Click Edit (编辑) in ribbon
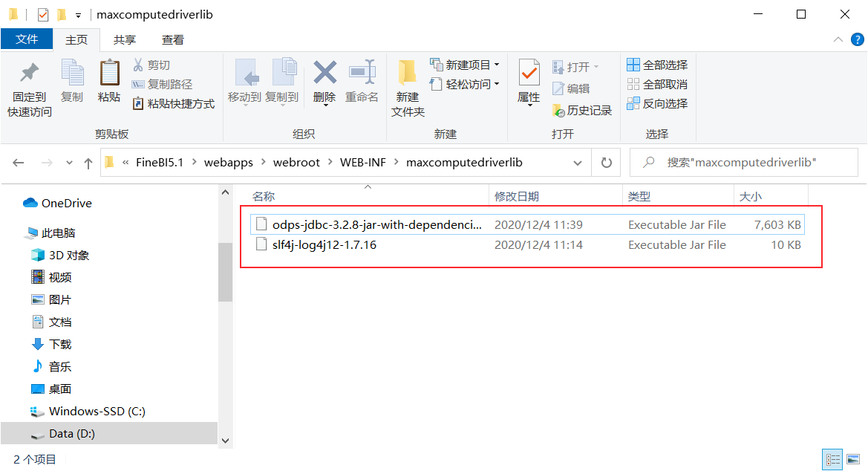Image resolution: width=868 pixels, height=471 pixels. pyautogui.click(x=571, y=88)
